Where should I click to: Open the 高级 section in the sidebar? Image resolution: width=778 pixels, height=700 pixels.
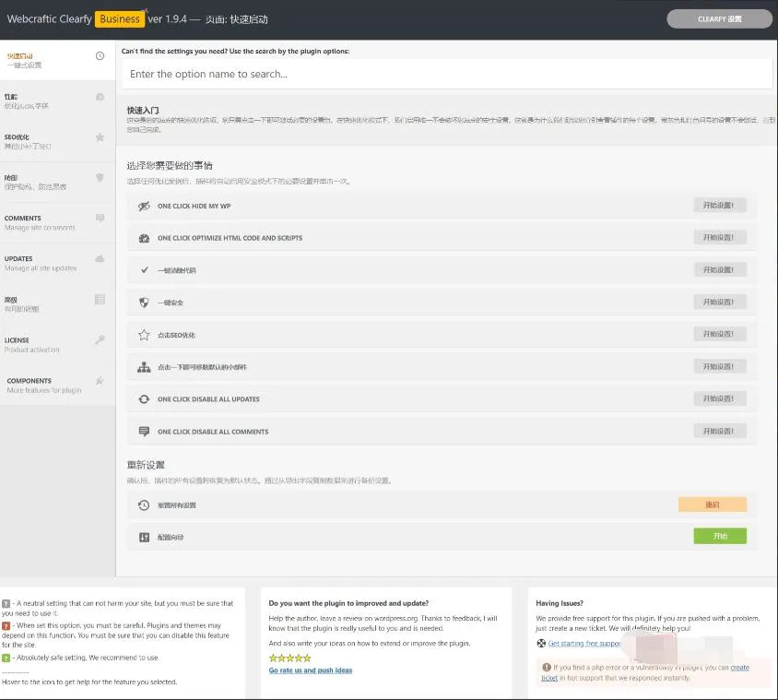click(x=57, y=303)
